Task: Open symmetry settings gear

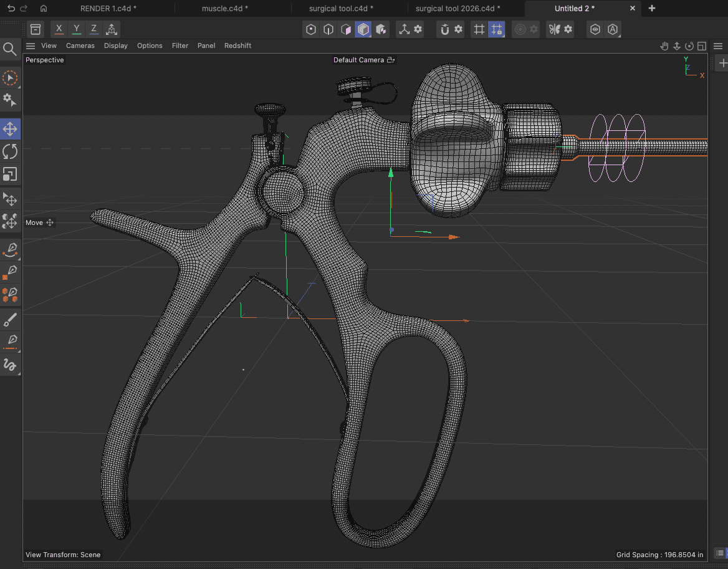Action: click(568, 29)
